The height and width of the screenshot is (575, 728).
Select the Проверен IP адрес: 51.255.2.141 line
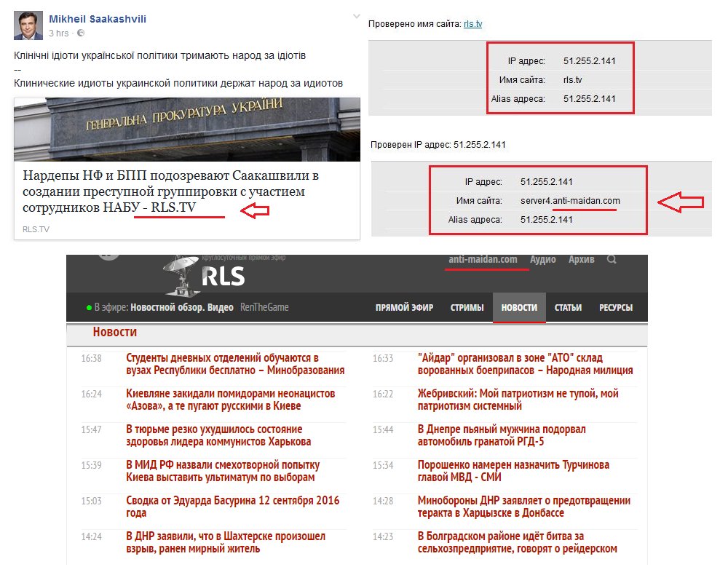click(x=438, y=145)
